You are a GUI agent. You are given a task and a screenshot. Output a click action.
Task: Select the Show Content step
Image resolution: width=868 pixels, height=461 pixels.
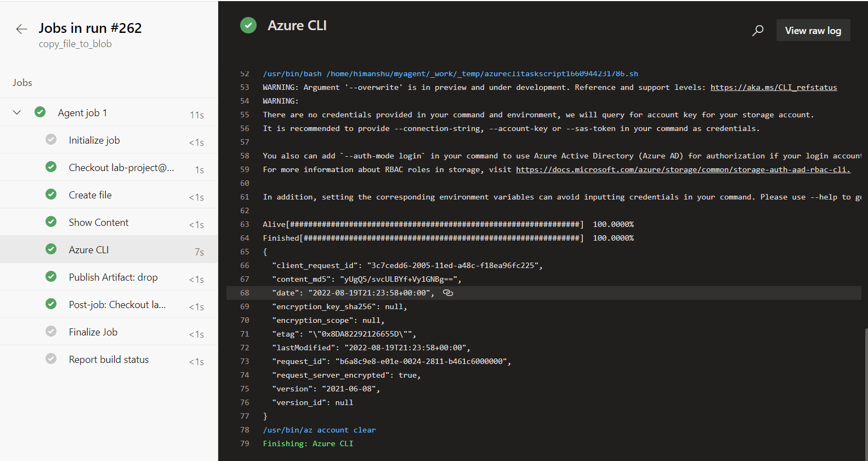tap(109, 223)
